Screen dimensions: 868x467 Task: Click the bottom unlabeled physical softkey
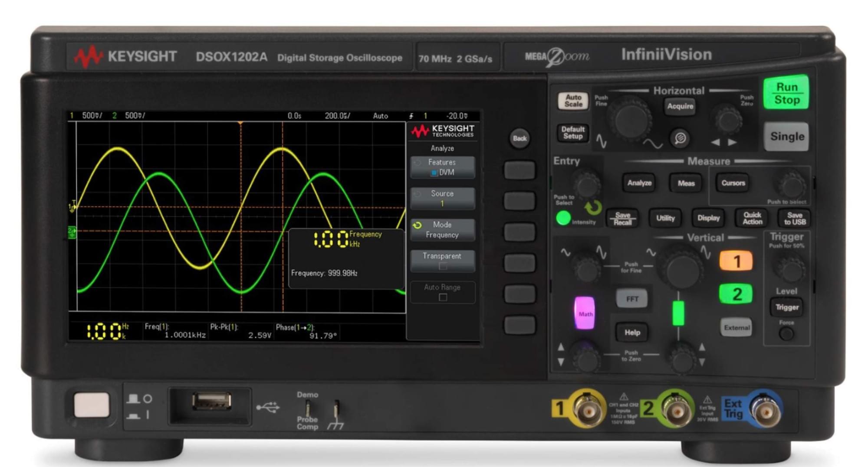[519, 325]
